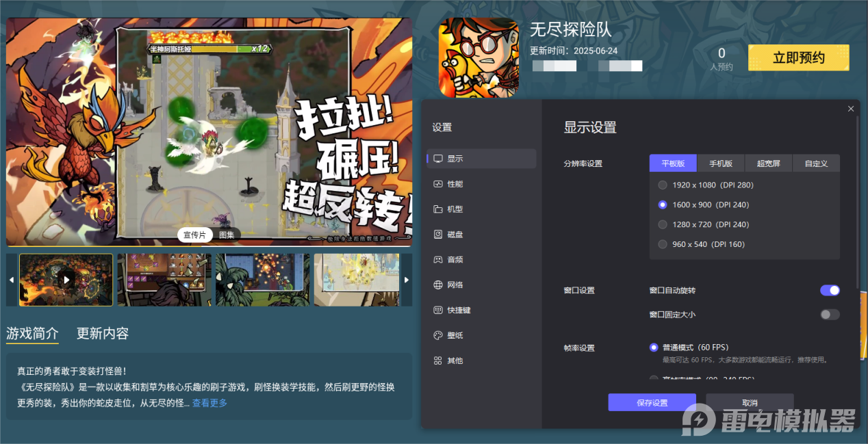Click the 分辨率设置 label
Image resolution: width=868 pixels, height=444 pixels.
pos(583,164)
